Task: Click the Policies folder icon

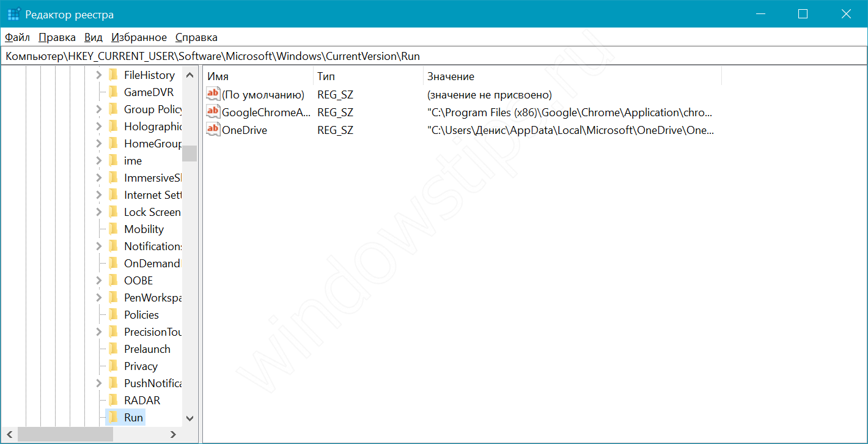Action: pos(113,315)
